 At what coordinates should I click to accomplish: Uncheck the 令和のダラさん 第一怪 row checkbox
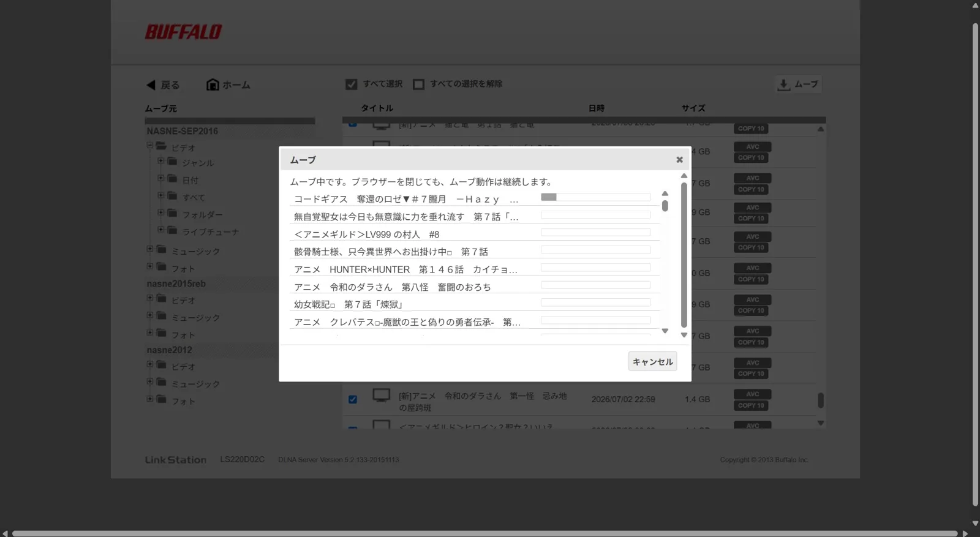tap(353, 399)
